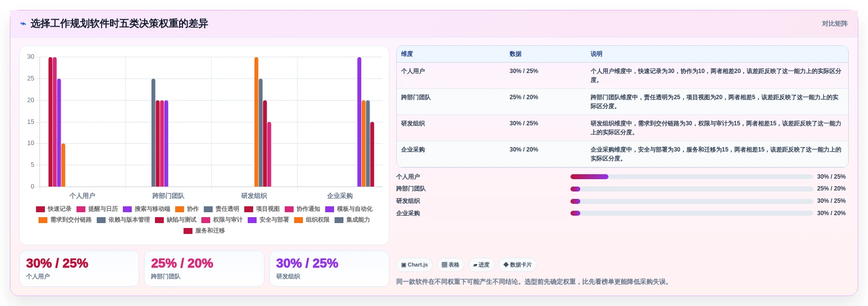This screenshot has height=306, width=868.
Task: Click the tall orange bar in 研发组织 group
Action: click(x=257, y=122)
